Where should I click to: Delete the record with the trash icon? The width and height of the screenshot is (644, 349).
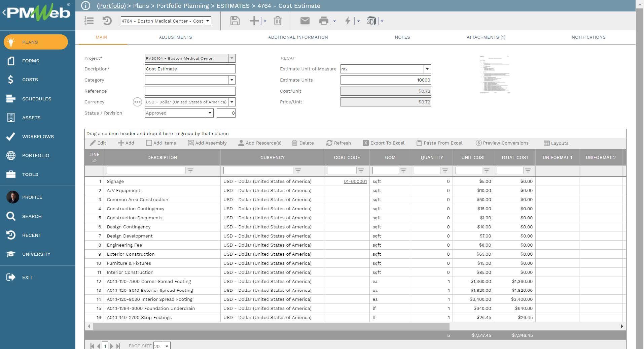coord(278,21)
